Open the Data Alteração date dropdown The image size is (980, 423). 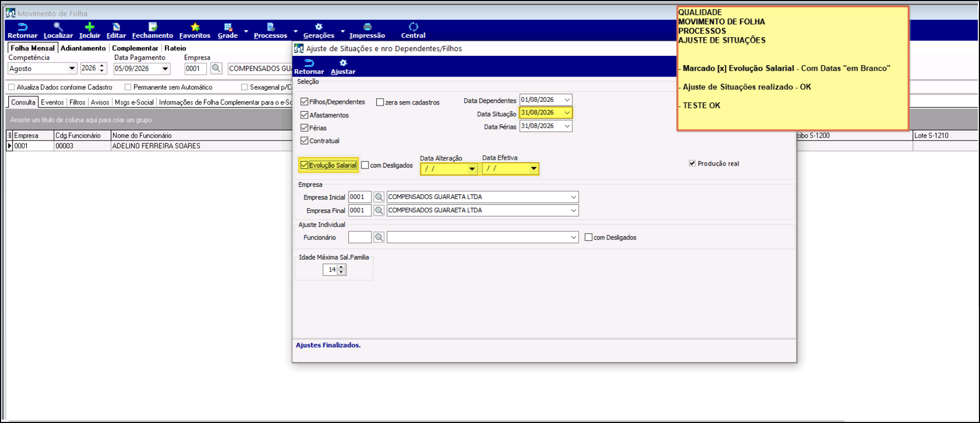point(472,169)
